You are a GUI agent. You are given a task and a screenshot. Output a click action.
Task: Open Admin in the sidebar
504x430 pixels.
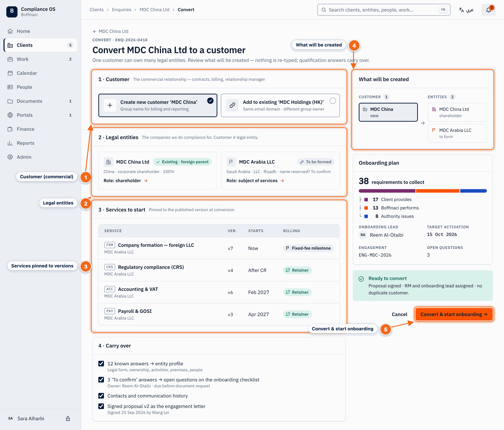click(x=40, y=157)
